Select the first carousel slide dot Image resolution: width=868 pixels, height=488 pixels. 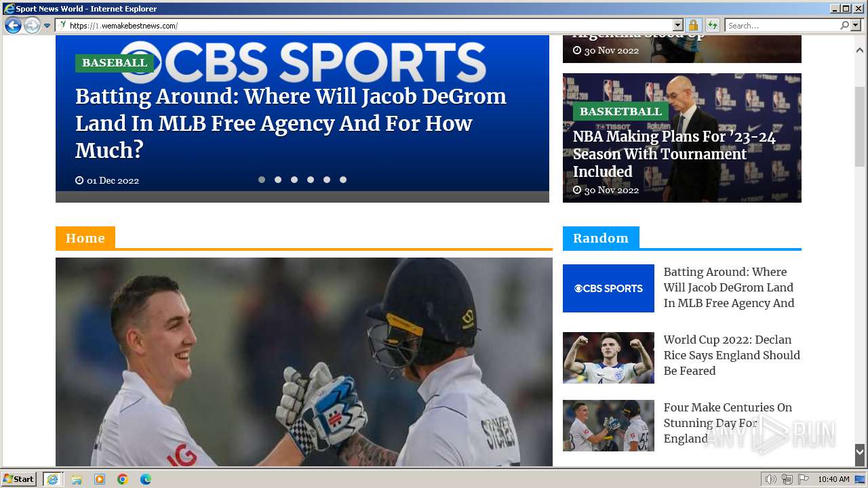pos(262,180)
